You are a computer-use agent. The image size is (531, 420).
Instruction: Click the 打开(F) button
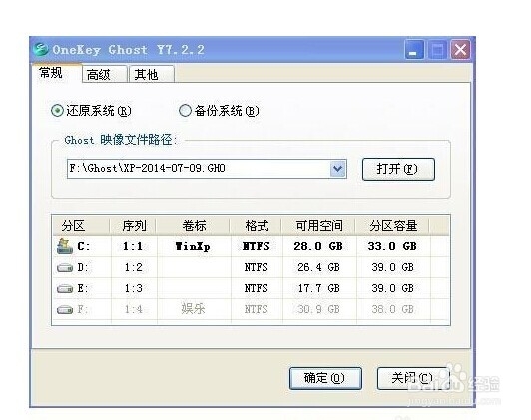point(398,169)
